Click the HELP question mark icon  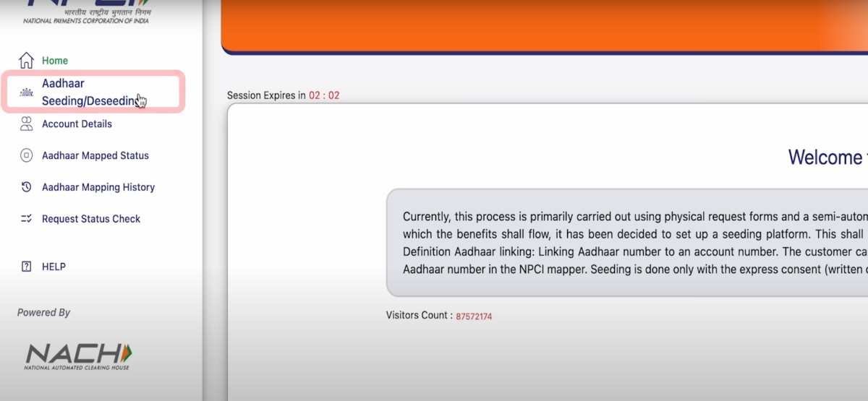tap(26, 267)
